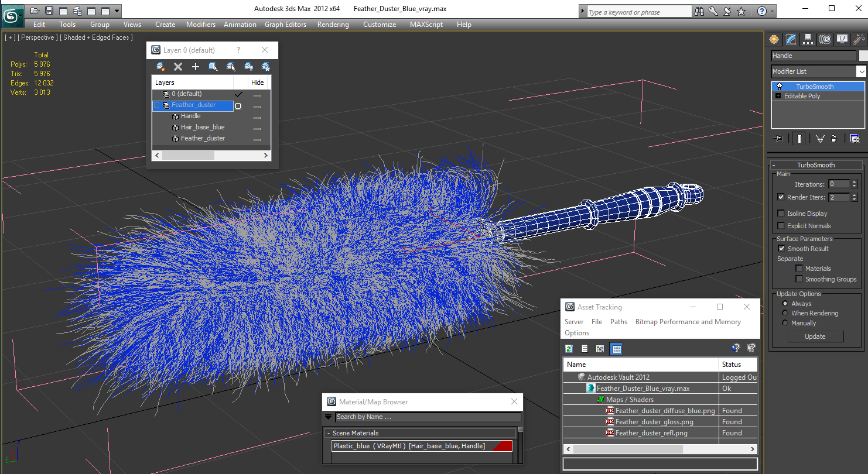This screenshot has width=868, height=474.
Task: Select Always update option
Action: tap(785, 304)
